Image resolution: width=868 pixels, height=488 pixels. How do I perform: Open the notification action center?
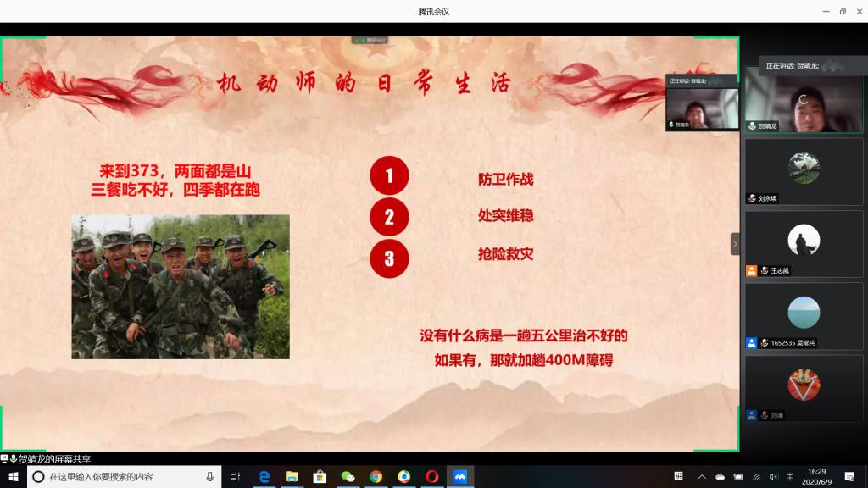click(849, 477)
